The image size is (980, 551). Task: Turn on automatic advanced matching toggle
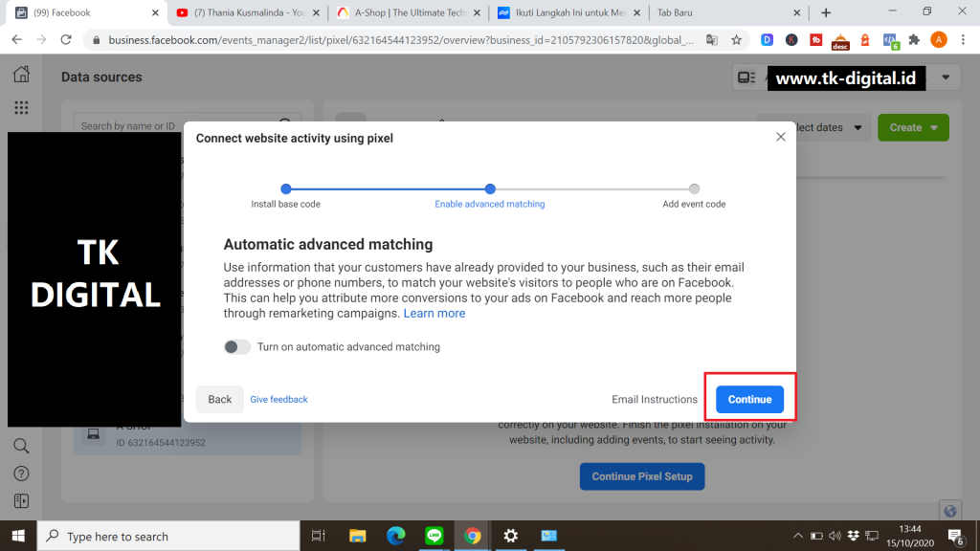point(237,347)
